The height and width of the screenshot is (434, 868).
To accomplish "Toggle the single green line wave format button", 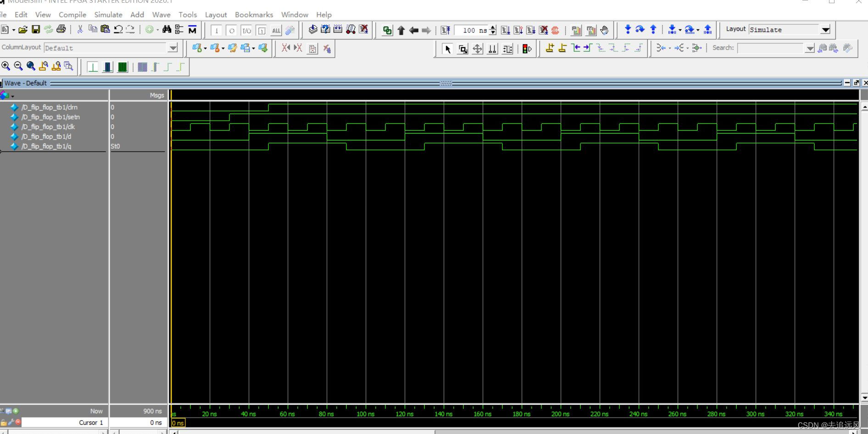I will click(x=93, y=67).
